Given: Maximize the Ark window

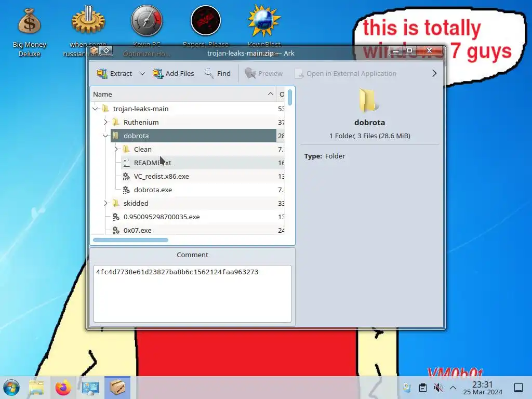Looking at the screenshot, I should pyautogui.click(x=409, y=50).
